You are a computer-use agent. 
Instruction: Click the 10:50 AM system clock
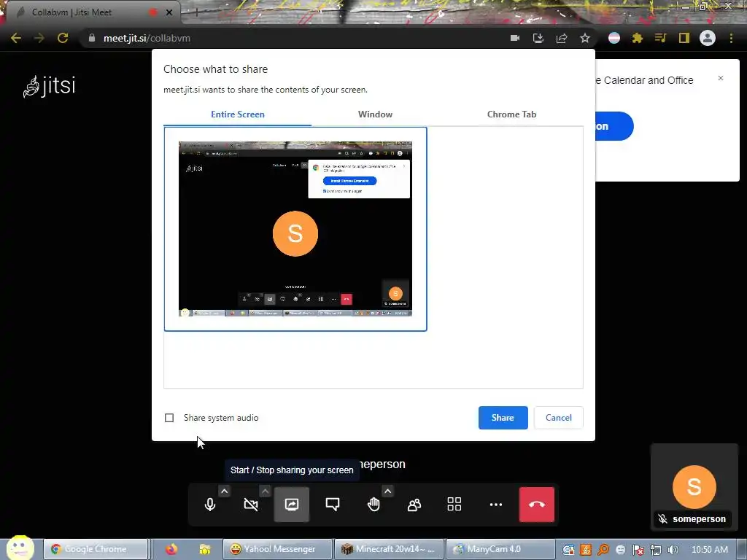709,550
